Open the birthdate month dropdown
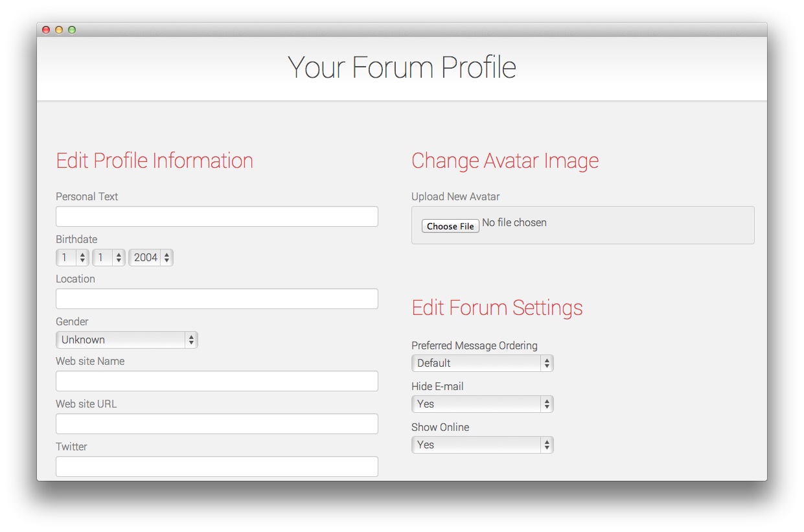The height and width of the screenshot is (532, 804). (x=109, y=258)
